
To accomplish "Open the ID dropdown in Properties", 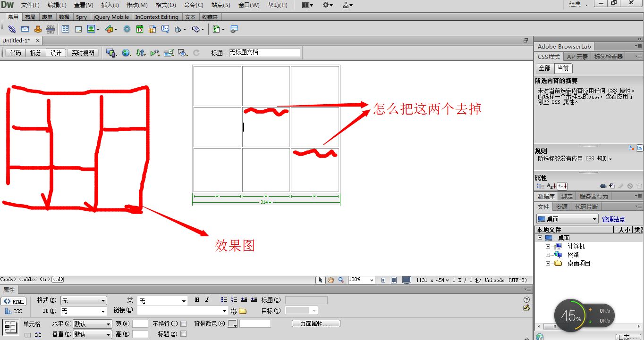I will click(x=84, y=311).
